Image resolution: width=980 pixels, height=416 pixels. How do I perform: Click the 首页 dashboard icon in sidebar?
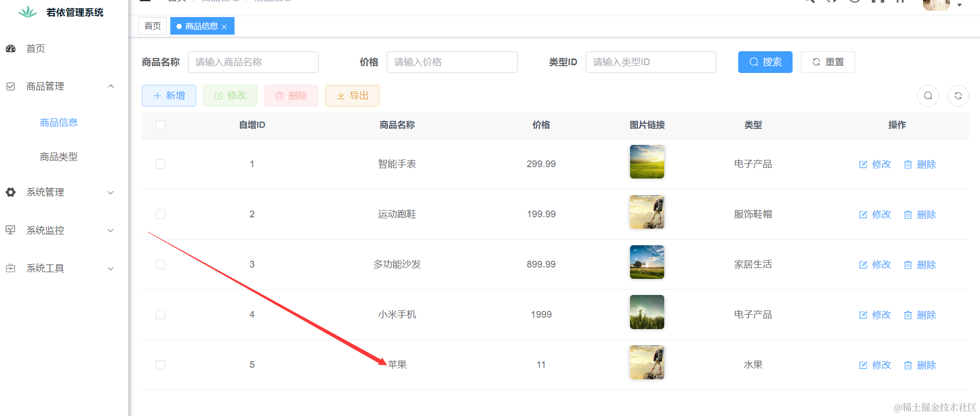[11, 49]
